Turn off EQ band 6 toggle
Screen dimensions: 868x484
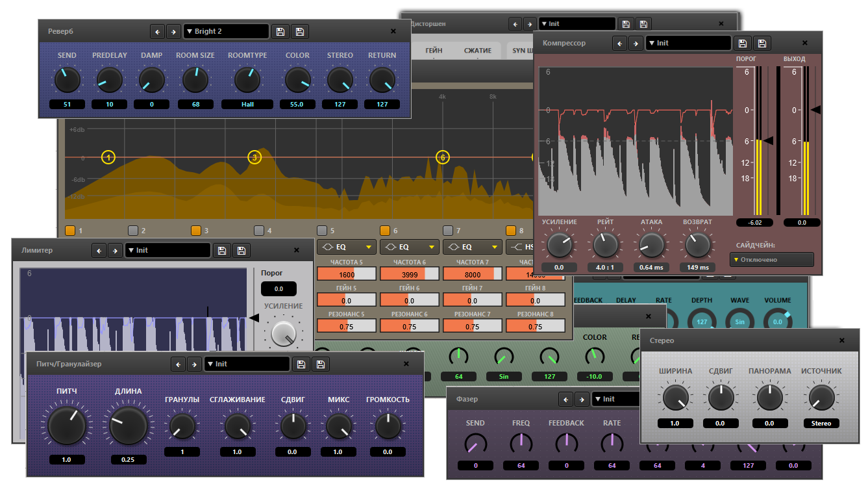coord(385,230)
